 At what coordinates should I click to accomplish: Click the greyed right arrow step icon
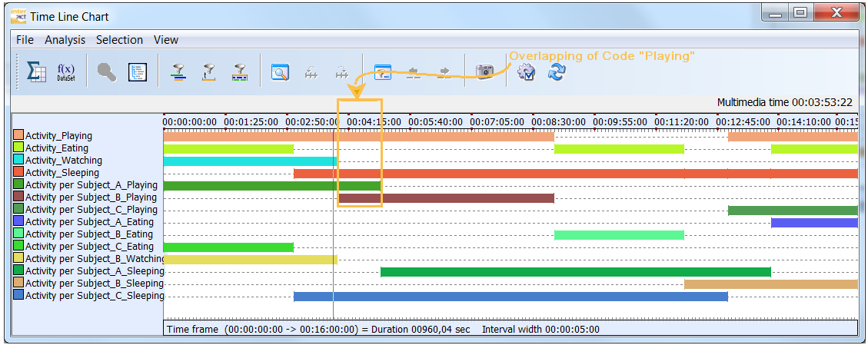tap(444, 72)
